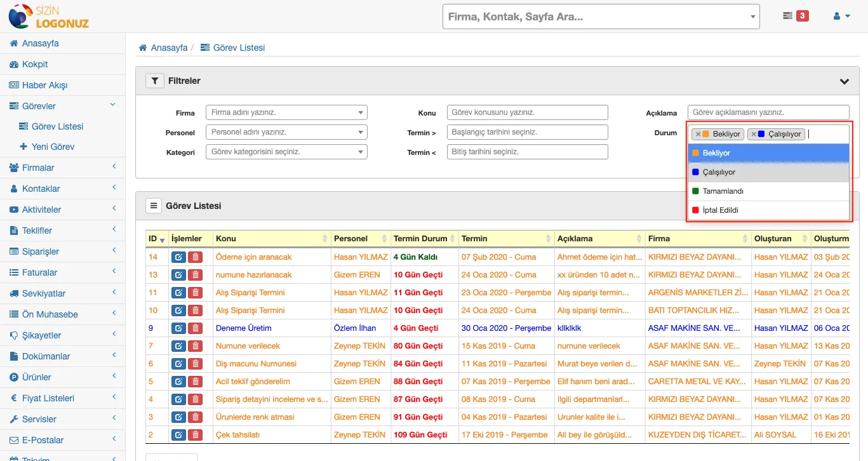Image resolution: width=868 pixels, height=461 pixels.
Task: Delete task 9 Deneme Üretim
Action: [x=196, y=328]
